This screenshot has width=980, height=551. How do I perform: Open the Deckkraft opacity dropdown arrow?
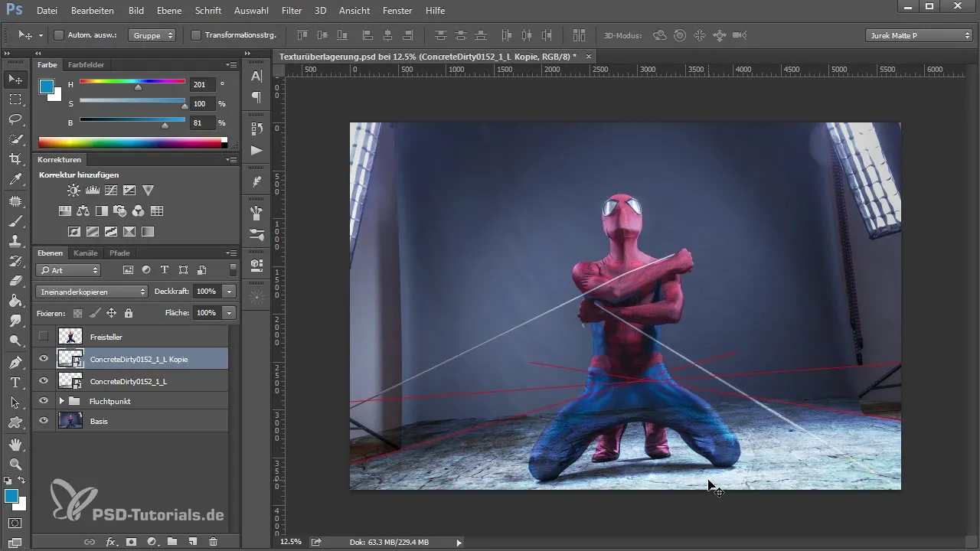click(229, 292)
